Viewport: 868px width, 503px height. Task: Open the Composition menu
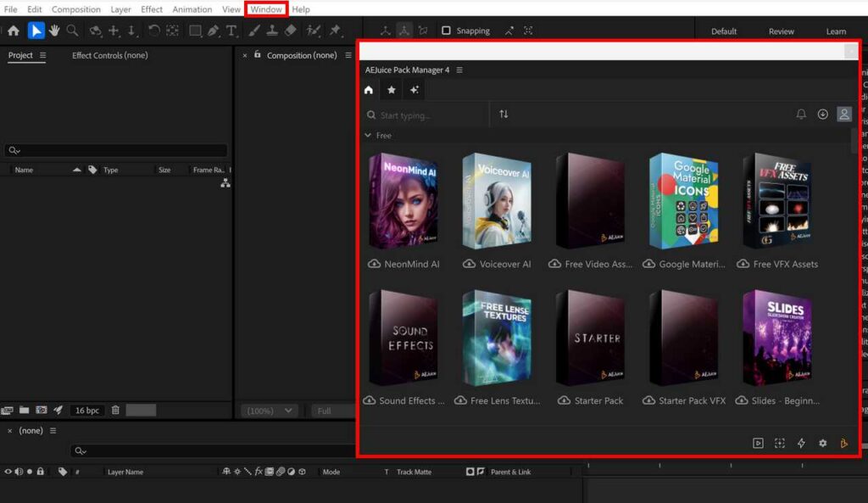[75, 9]
